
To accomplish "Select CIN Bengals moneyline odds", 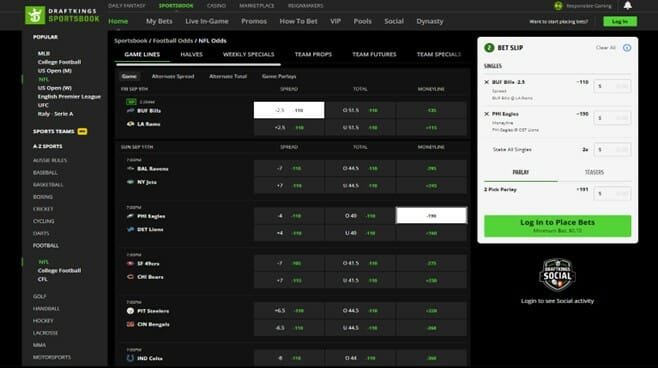I will [431, 328].
